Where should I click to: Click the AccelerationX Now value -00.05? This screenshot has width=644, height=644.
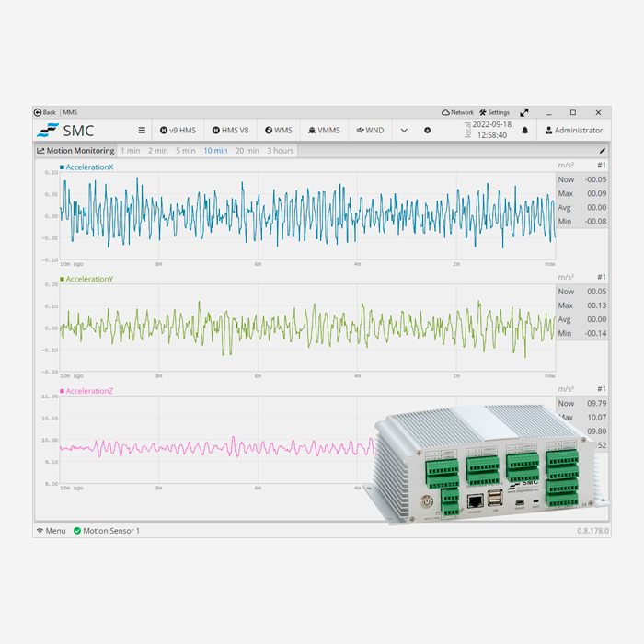pyautogui.click(x=595, y=179)
